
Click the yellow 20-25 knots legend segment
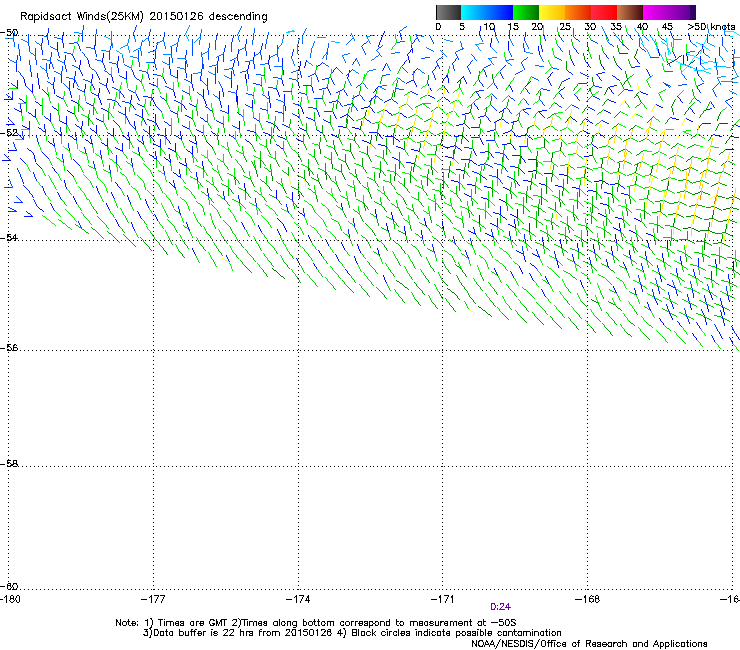point(552,12)
